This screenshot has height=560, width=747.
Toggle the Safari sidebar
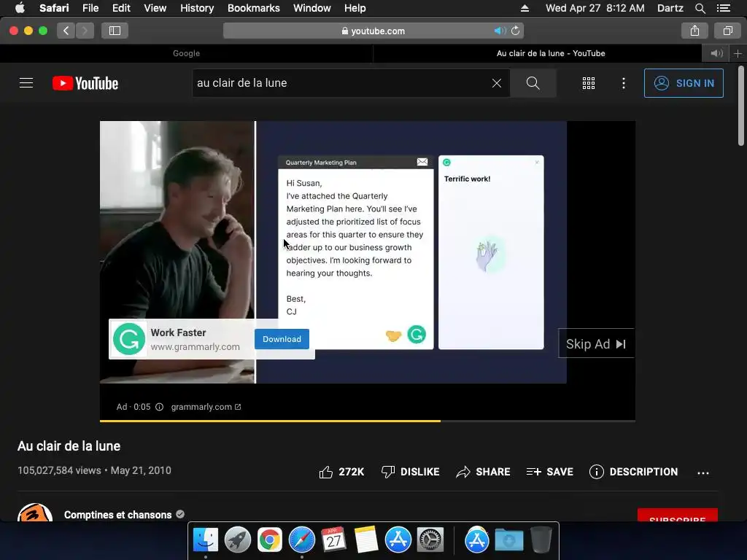115,31
